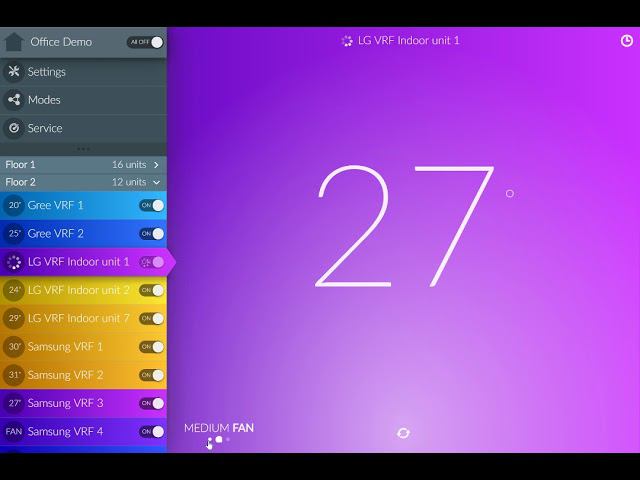Click the large 27 setpoint temperature

(x=404, y=226)
